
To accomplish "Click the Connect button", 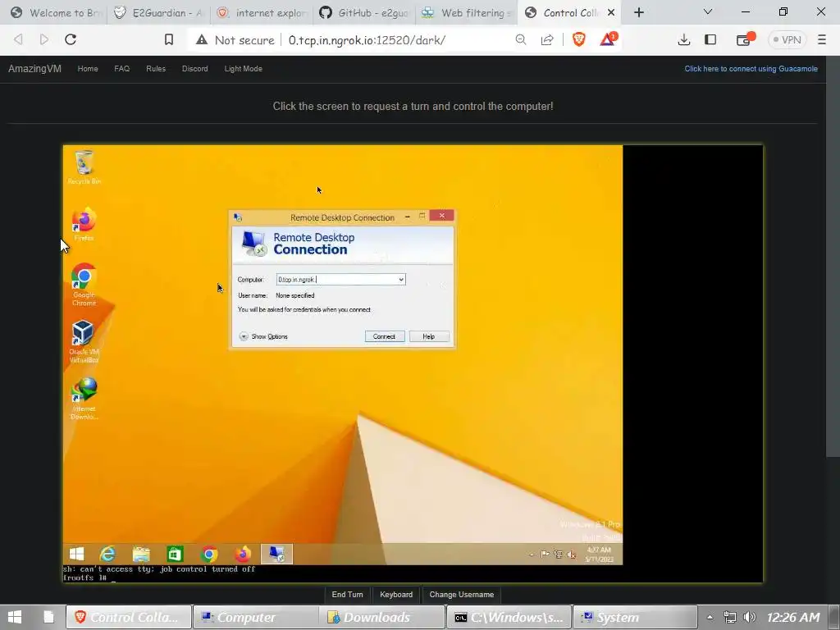I will click(385, 336).
